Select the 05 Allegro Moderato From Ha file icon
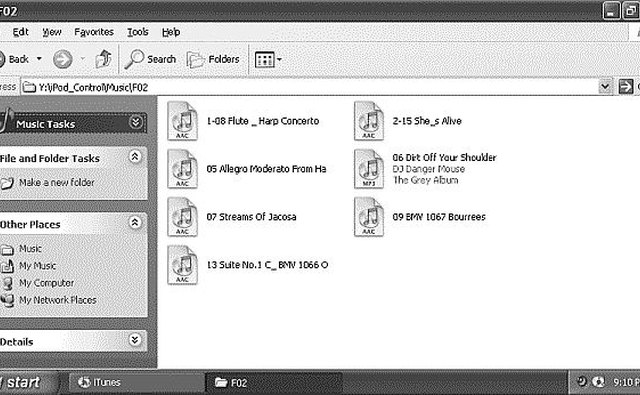640x395 pixels. 182,169
